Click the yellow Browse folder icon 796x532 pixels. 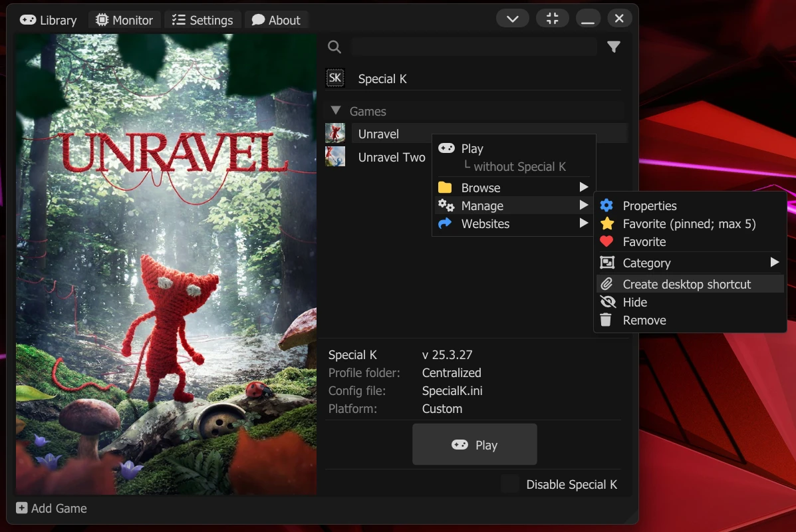[445, 188]
